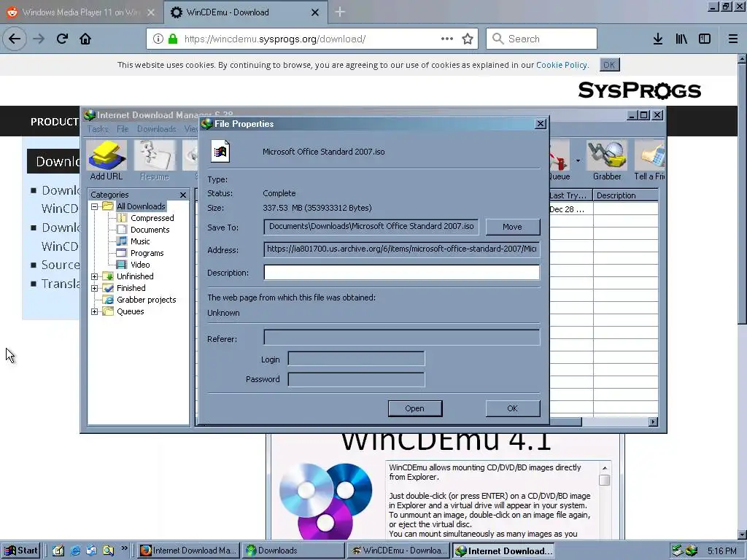Click the Resume toolbar icon
The height and width of the screenshot is (560, 747).
155,160
